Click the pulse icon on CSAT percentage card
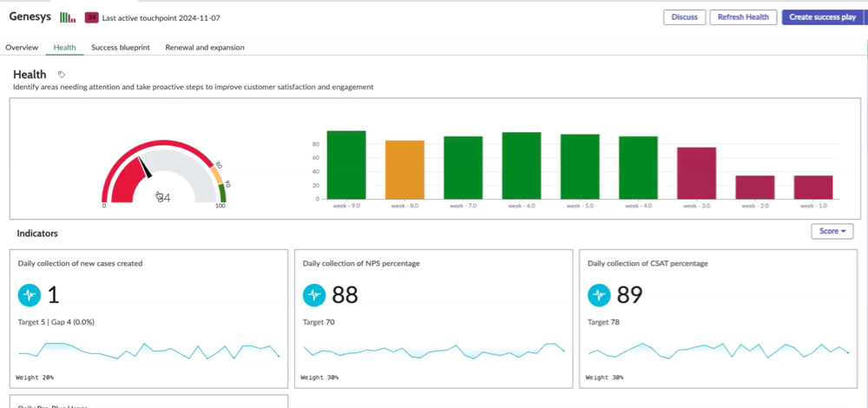The image size is (868, 408). (599, 294)
